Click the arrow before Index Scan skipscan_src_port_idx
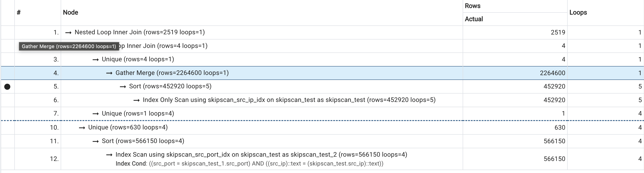The image size is (644, 173). (109, 155)
